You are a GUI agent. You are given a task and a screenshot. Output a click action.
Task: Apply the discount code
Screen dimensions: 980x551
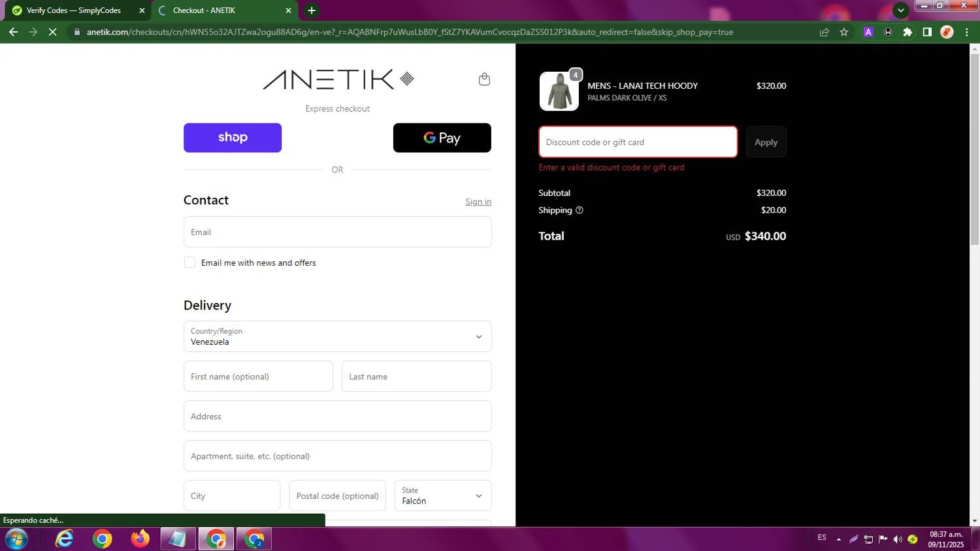(766, 142)
